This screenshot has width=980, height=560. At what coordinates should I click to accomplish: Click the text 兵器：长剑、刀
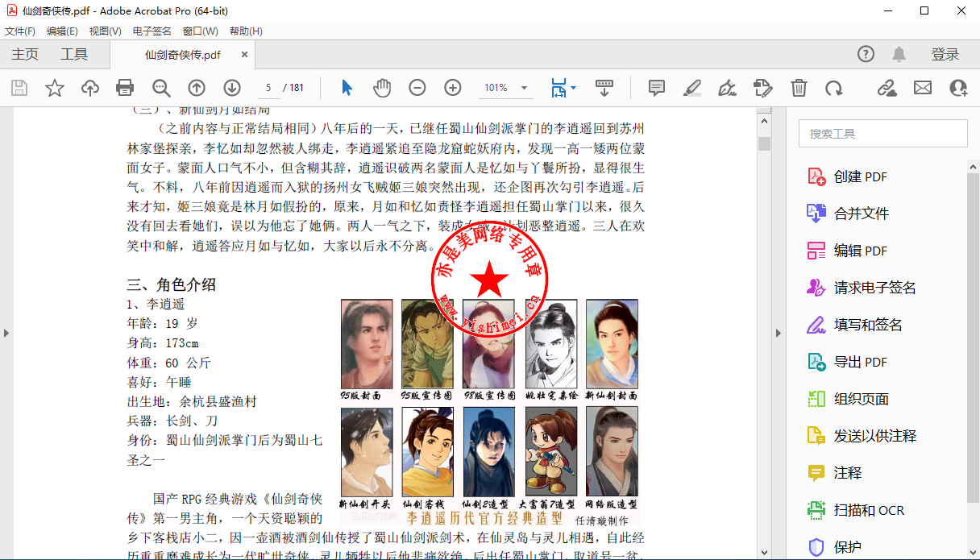point(172,421)
